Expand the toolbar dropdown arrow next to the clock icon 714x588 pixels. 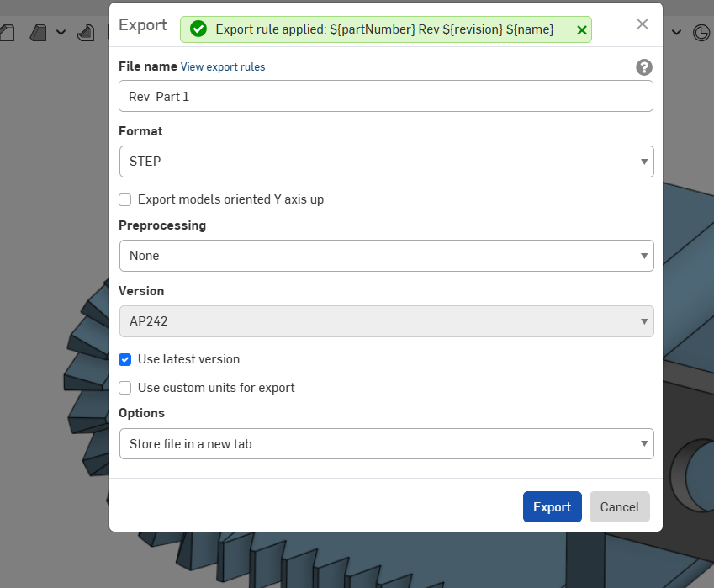click(677, 33)
